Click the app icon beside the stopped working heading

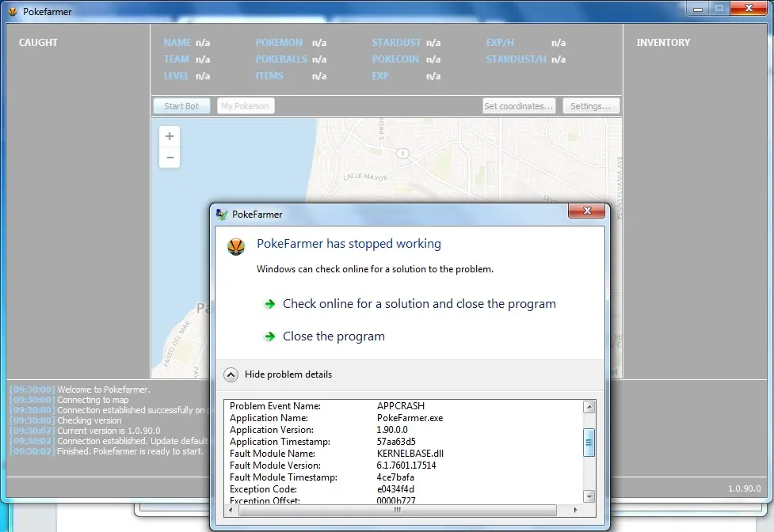(236, 246)
